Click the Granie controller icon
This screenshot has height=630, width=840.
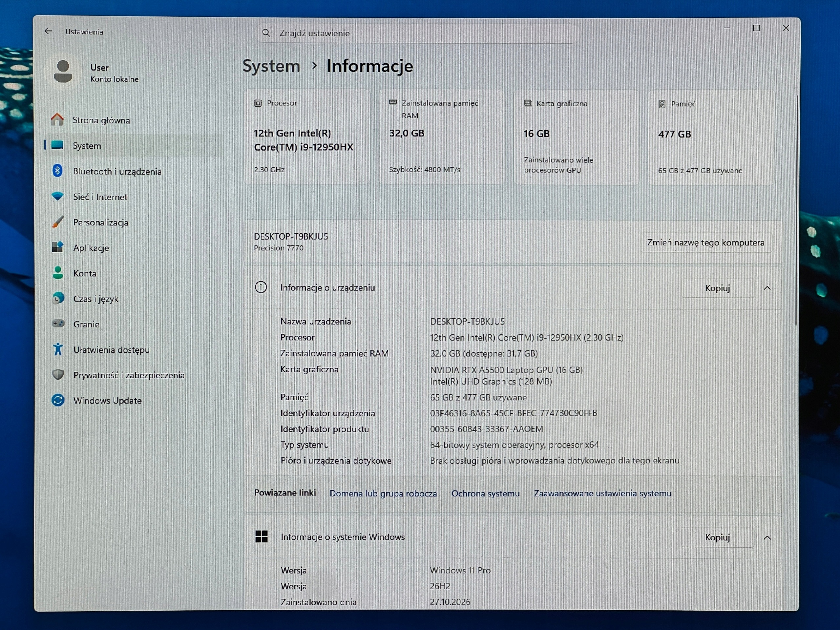(x=58, y=324)
